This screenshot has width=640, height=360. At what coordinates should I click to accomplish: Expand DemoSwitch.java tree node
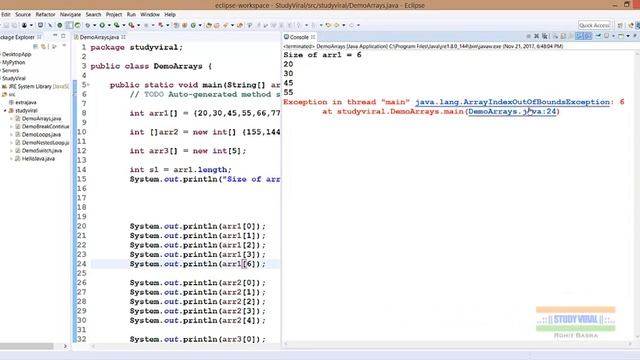tap(11, 151)
